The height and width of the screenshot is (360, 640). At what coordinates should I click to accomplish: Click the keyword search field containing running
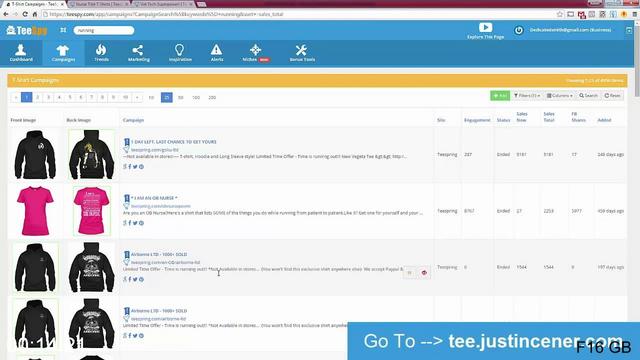pyautogui.click(x=104, y=30)
